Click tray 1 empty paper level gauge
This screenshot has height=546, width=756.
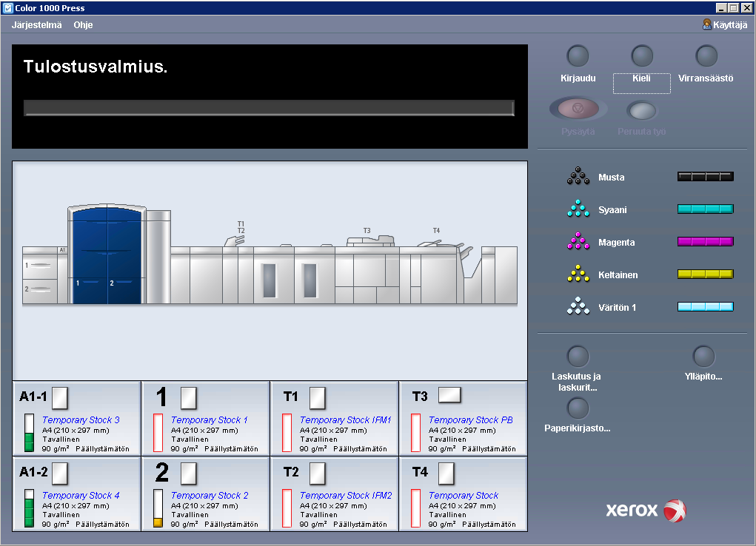[x=158, y=433]
